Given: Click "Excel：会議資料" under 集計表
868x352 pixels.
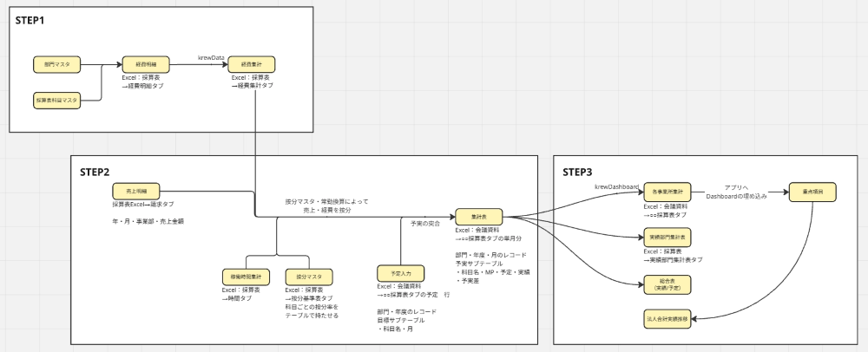Looking at the screenshot, I should pyautogui.click(x=477, y=230).
